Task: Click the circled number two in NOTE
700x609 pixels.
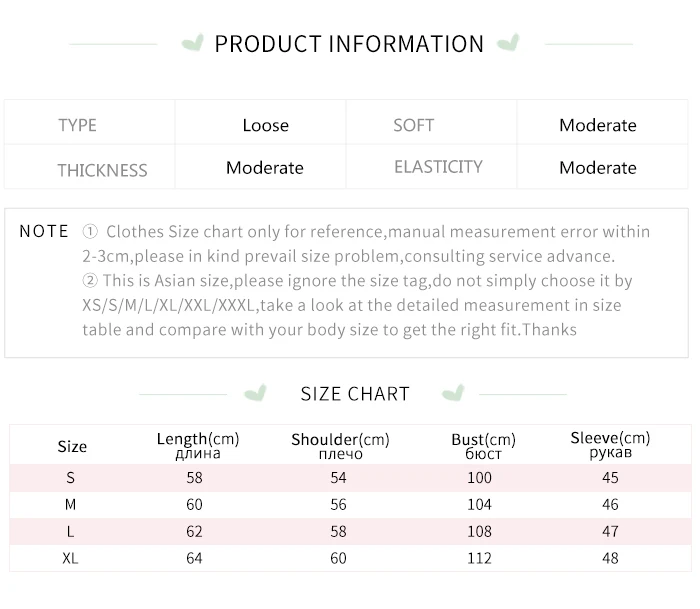Action: point(90,280)
